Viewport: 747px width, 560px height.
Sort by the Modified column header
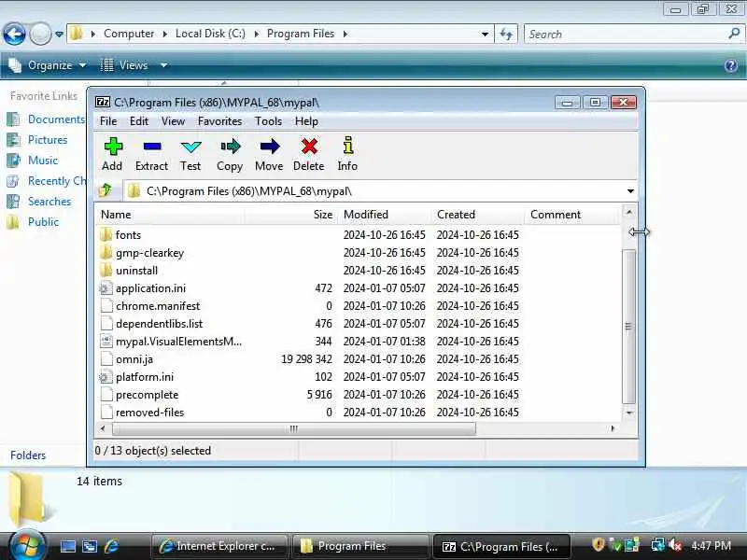(x=385, y=215)
